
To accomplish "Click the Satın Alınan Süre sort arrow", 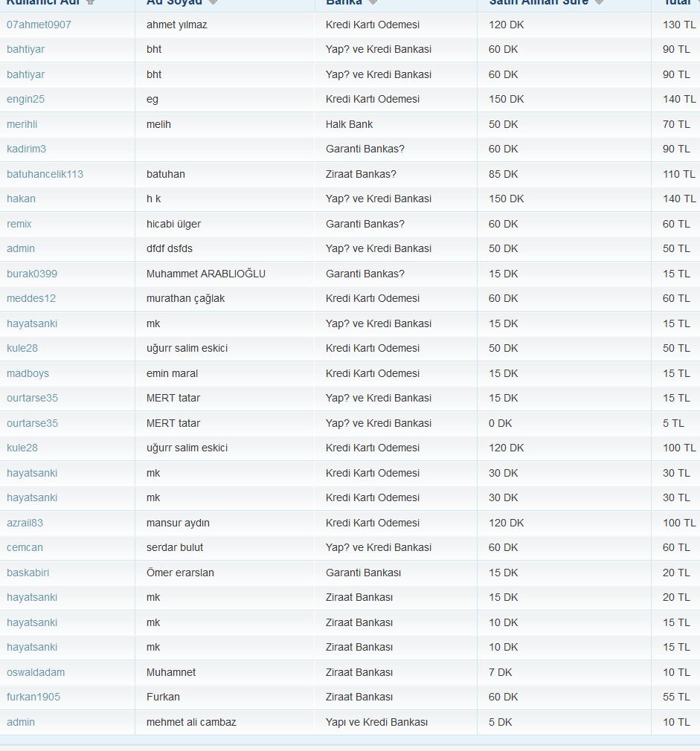I will pyautogui.click(x=599, y=2).
